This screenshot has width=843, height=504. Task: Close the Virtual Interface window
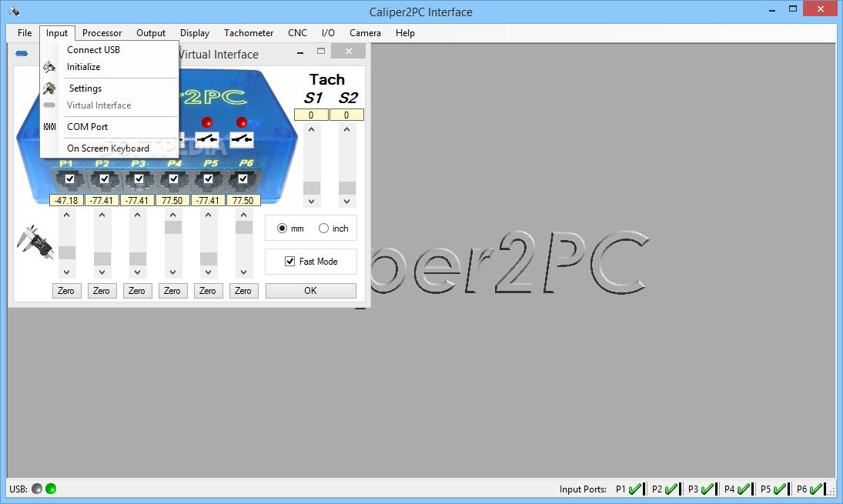349,51
